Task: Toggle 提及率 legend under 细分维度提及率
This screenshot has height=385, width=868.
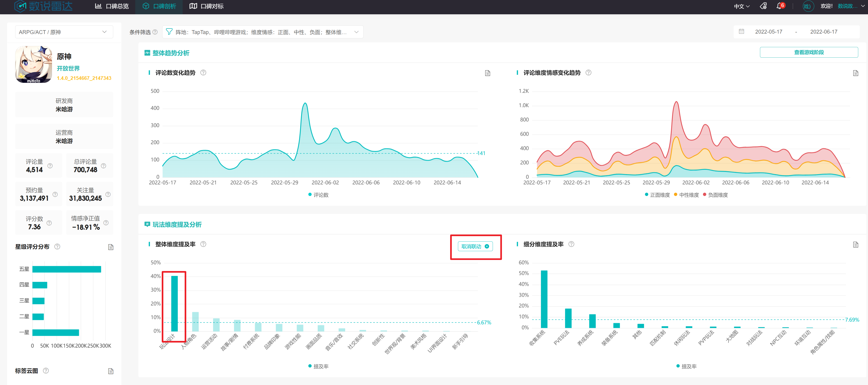Action: (686, 366)
